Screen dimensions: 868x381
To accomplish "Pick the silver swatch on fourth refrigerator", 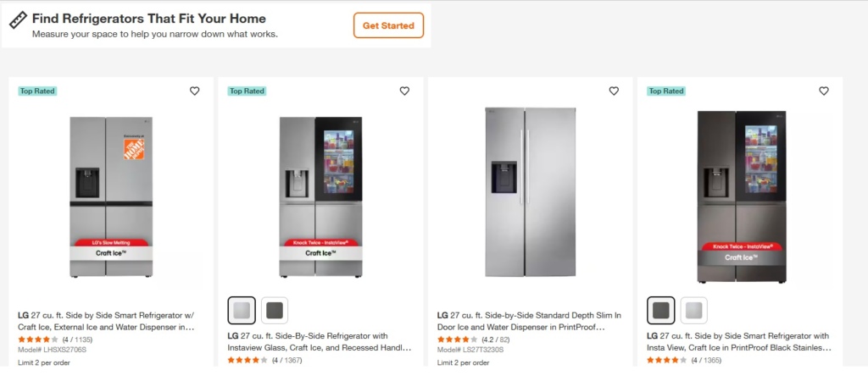I will (693, 311).
